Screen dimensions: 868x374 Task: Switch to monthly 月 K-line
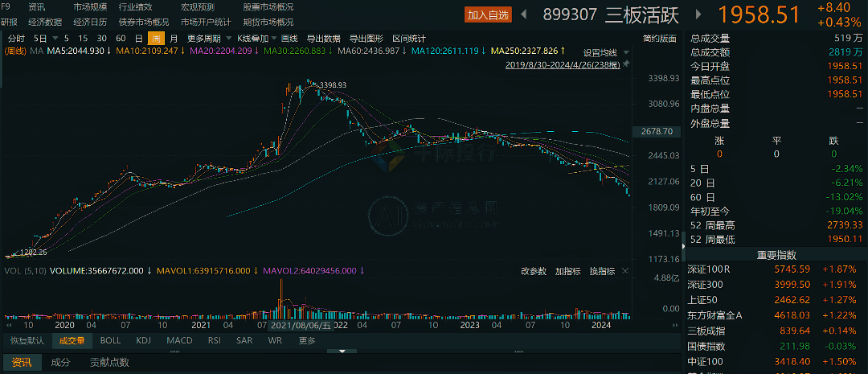pos(174,39)
